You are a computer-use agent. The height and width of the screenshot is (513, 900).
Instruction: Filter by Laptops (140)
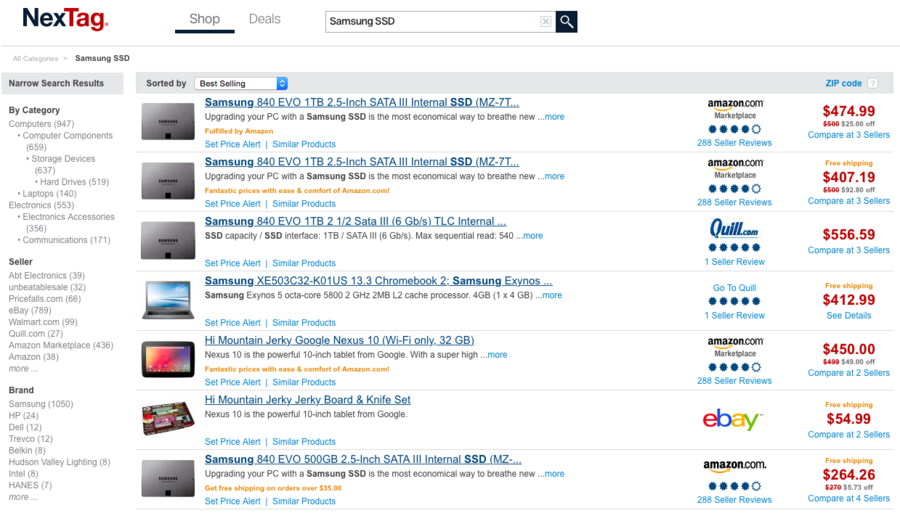[49, 194]
